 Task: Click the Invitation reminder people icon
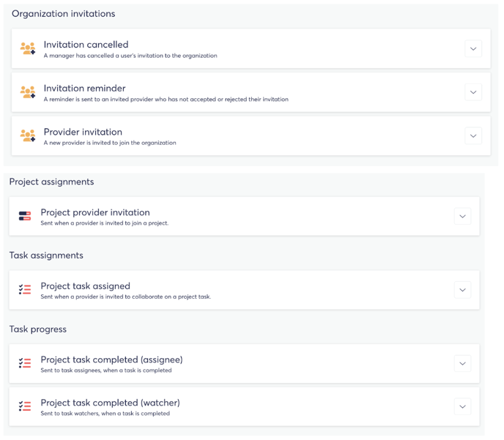28,92
